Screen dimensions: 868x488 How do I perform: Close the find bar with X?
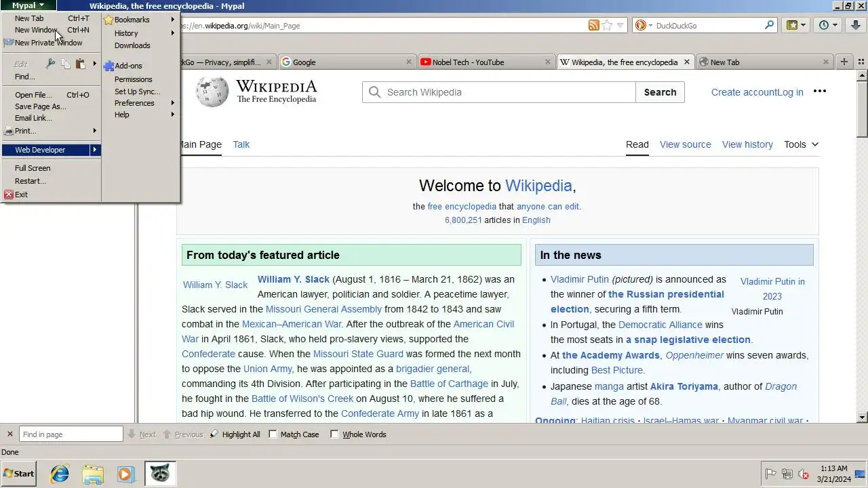9,434
